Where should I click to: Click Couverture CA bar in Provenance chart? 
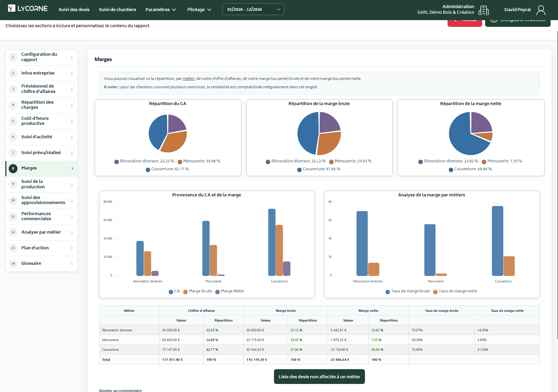tap(272, 242)
